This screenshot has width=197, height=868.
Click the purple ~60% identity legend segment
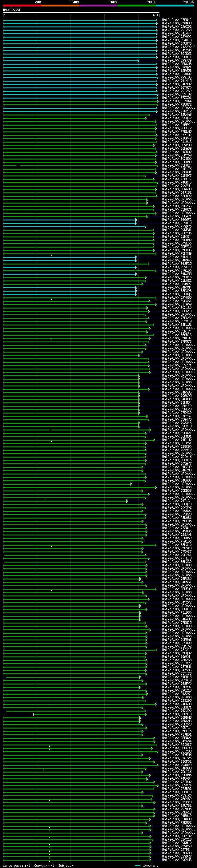99,6
